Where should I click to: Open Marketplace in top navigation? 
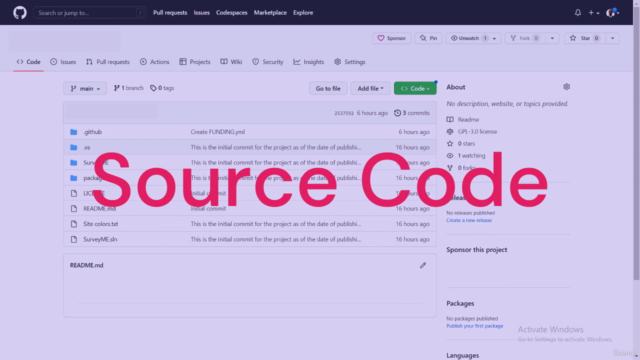click(x=270, y=13)
